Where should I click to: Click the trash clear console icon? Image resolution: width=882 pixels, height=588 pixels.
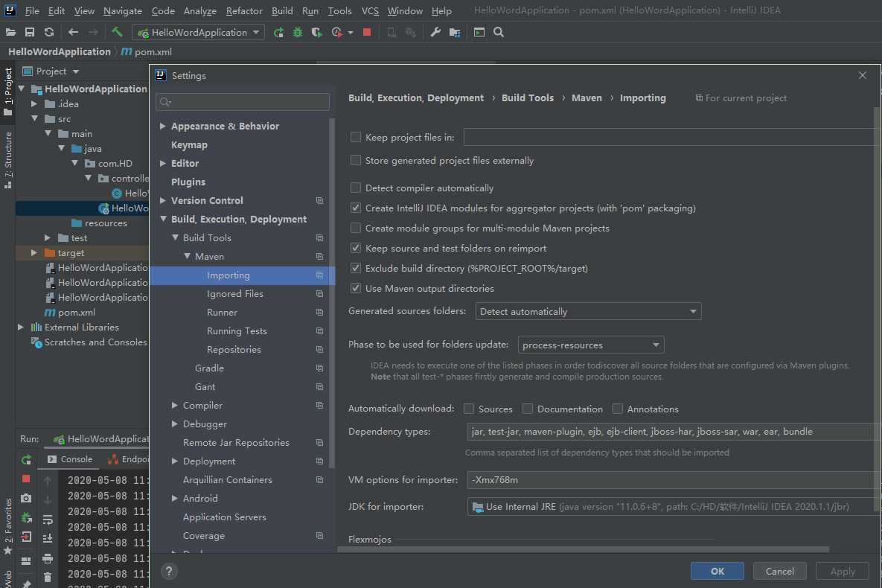point(48,578)
